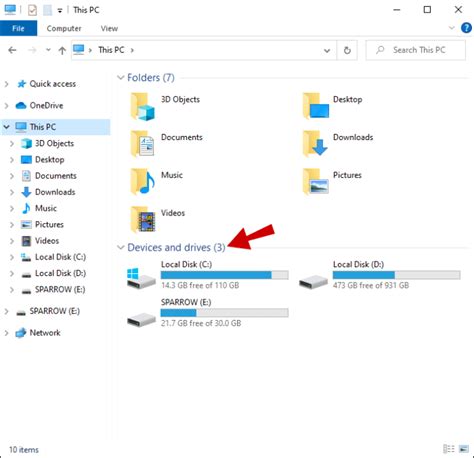Open the Documents folder icon in main pane
This screenshot has width=474, height=458.
tap(142, 144)
